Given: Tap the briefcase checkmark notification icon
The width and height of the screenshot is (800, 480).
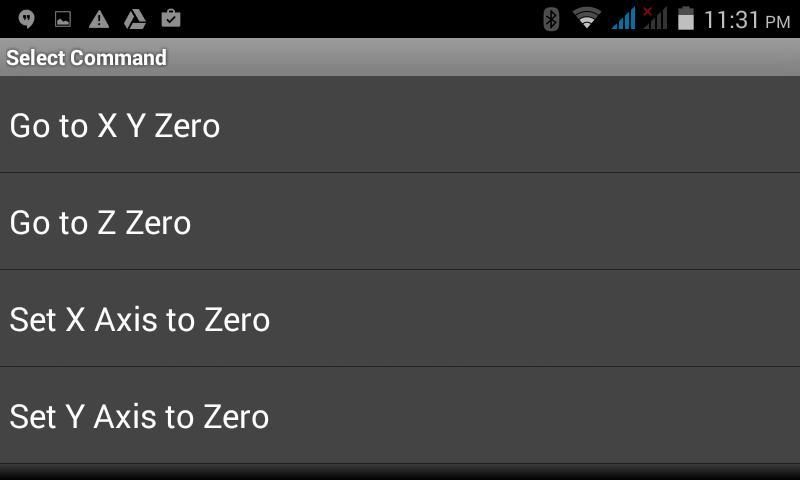Looking at the screenshot, I should [171, 18].
